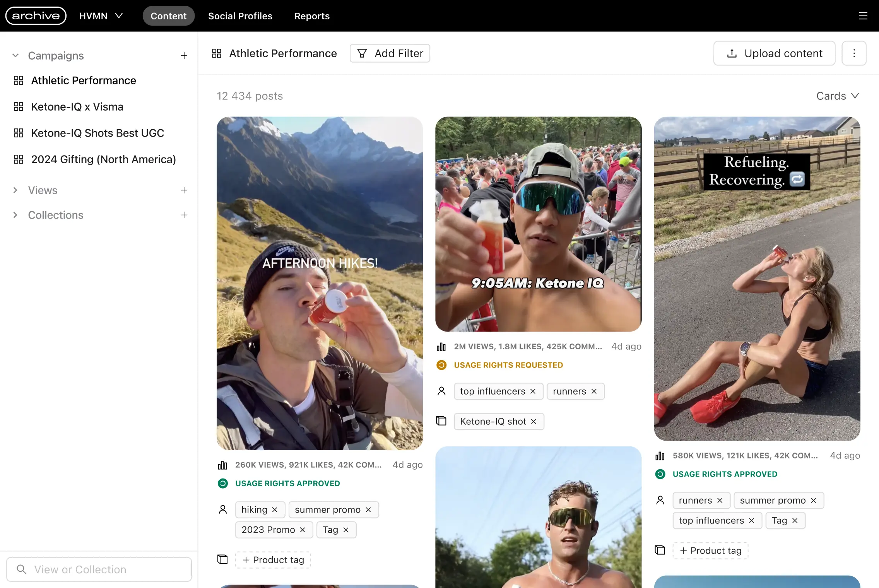The width and height of the screenshot is (879, 588).
Task: Click the Archive logo
Action: [36, 16]
